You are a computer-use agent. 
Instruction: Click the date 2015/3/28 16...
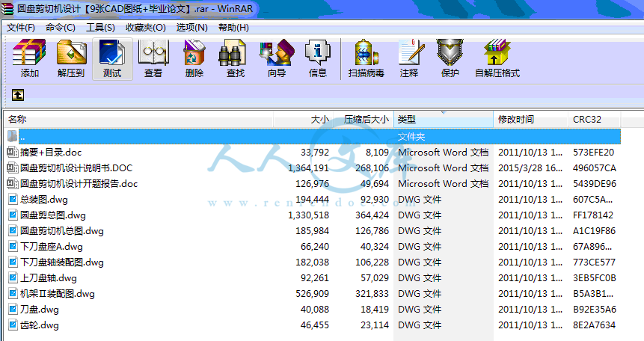pos(530,168)
